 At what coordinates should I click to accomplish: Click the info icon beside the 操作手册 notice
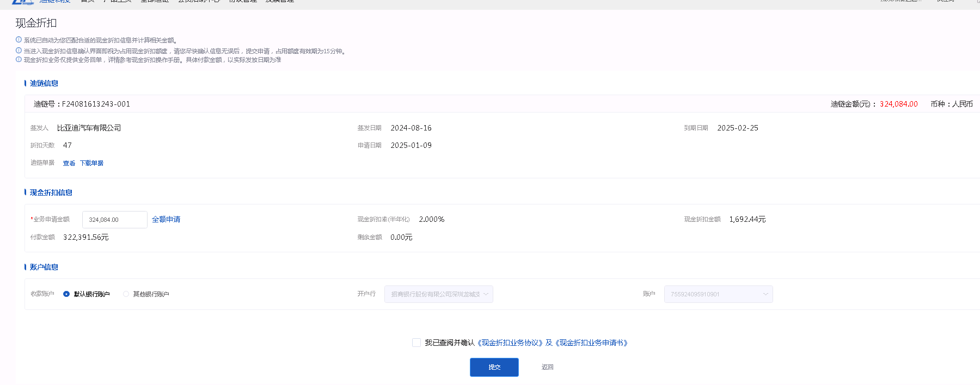tap(19, 59)
